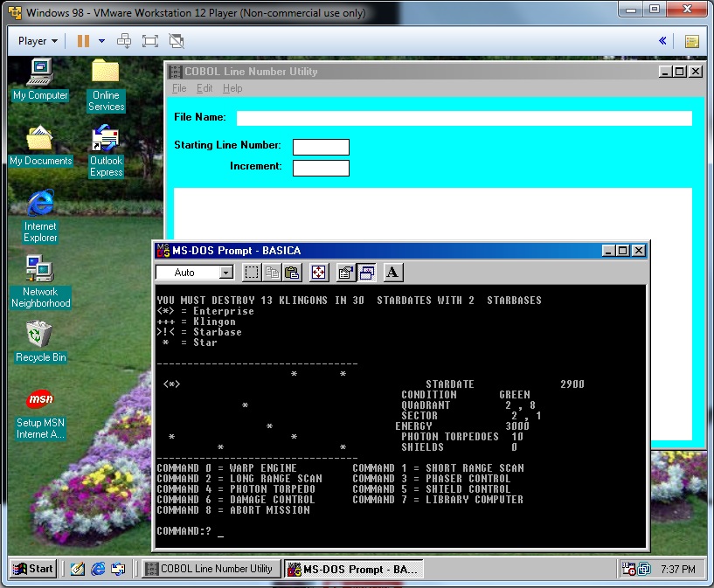Collapse the VMware toolbar with the double chevron
The height and width of the screenshot is (588, 714).
(x=662, y=41)
